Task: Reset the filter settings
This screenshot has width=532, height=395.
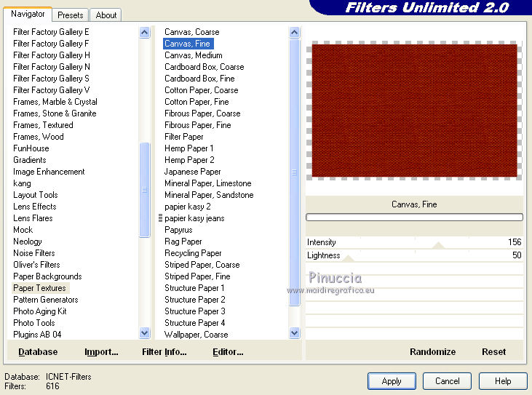Action: point(493,352)
